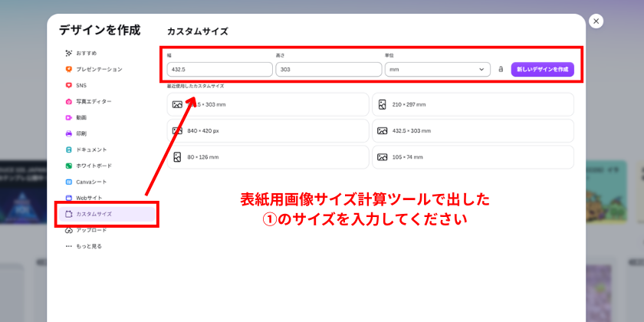Screen dimensions: 644x322
Task: Click the ドキュメント icon
Action: pyautogui.click(x=68, y=150)
